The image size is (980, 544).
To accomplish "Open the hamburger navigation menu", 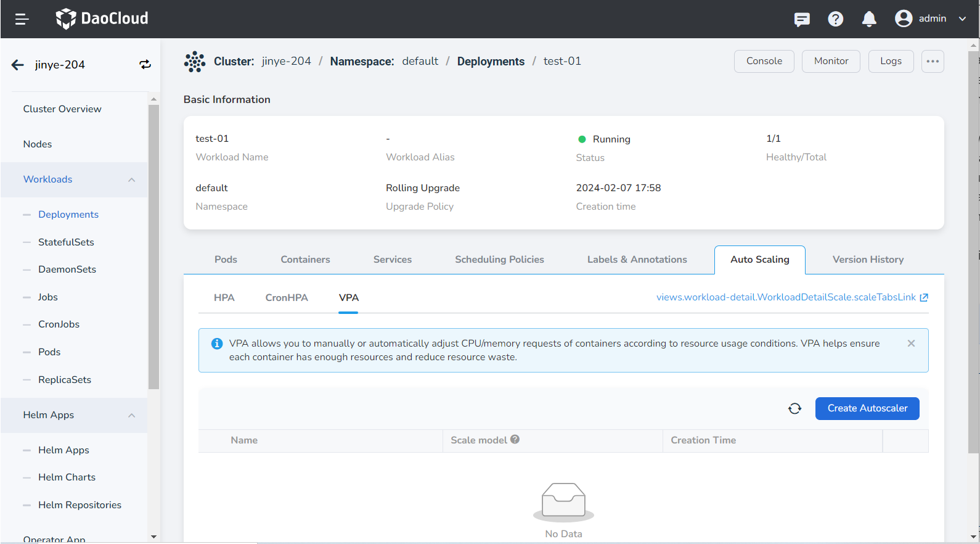I will pyautogui.click(x=22, y=19).
